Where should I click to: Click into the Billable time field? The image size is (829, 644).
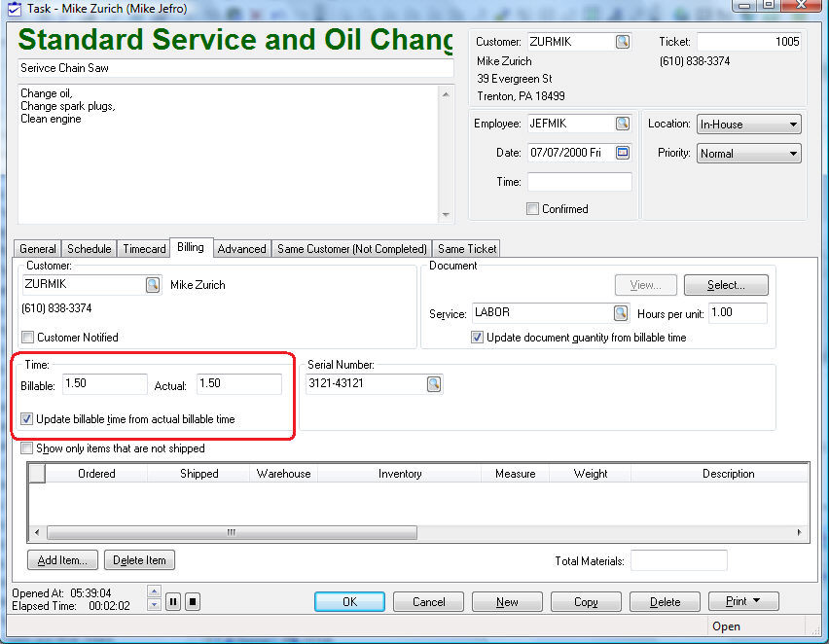click(104, 384)
